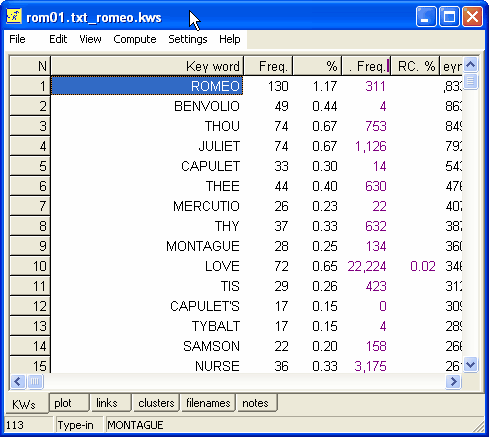Click the WordSmith app icon in title bar

point(14,16)
